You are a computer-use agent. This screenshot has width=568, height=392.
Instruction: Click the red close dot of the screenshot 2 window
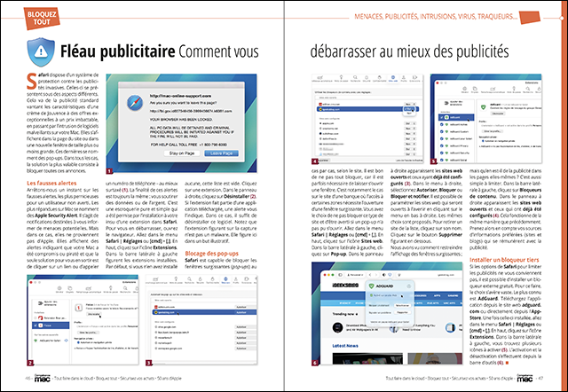[32, 282]
